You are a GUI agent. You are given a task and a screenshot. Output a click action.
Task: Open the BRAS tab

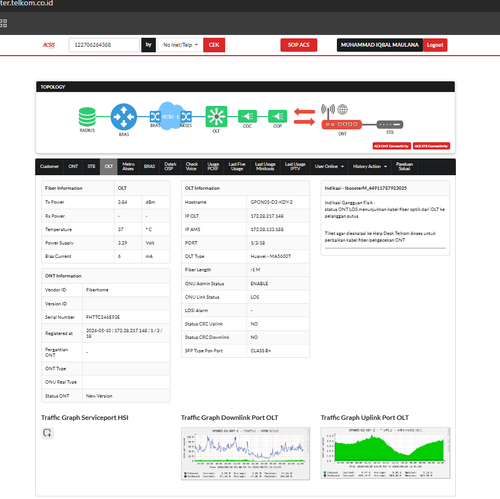pos(149,166)
